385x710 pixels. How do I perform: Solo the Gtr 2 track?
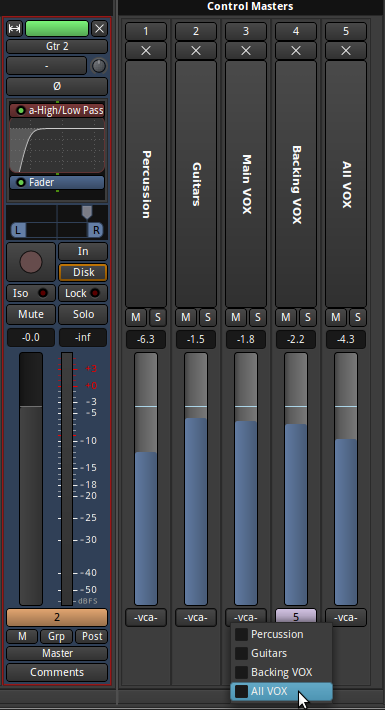click(83, 314)
